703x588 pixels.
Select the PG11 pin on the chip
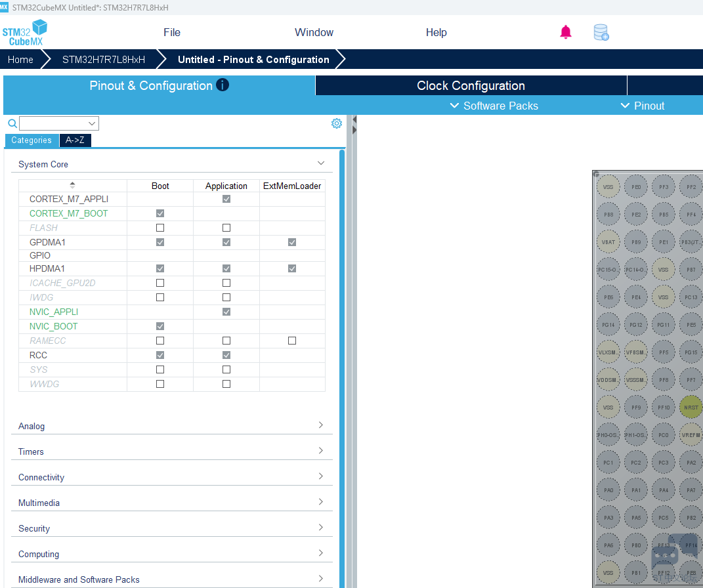pyautogui.click(x=664, y=324)
